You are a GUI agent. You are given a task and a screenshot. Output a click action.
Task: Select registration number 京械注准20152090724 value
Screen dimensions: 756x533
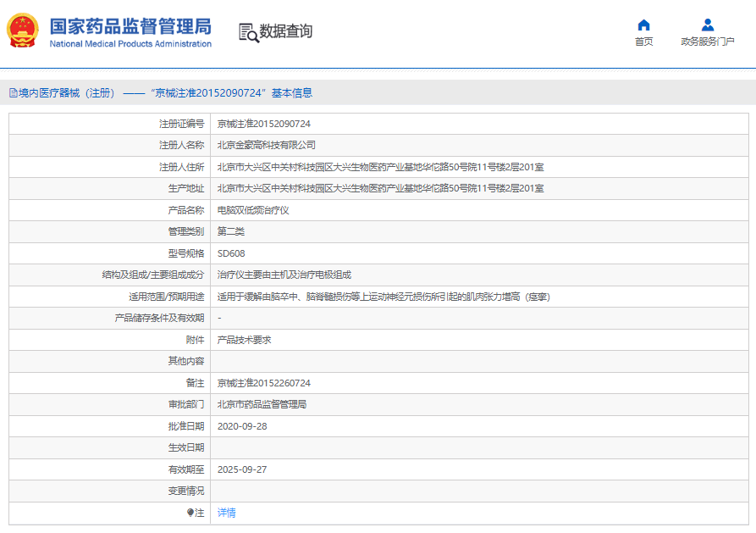coord(264,124)
